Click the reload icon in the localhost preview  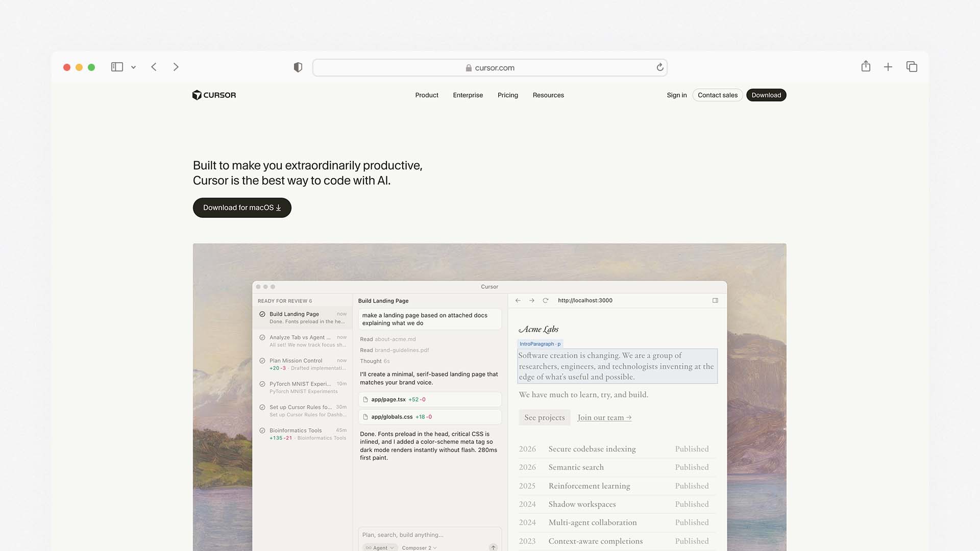point(545,300)
